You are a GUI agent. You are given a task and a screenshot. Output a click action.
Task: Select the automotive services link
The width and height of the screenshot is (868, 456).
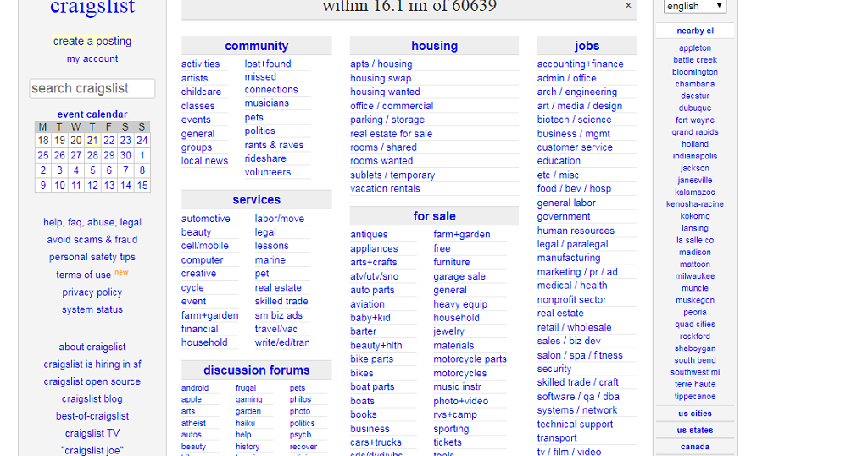[206, 219]
